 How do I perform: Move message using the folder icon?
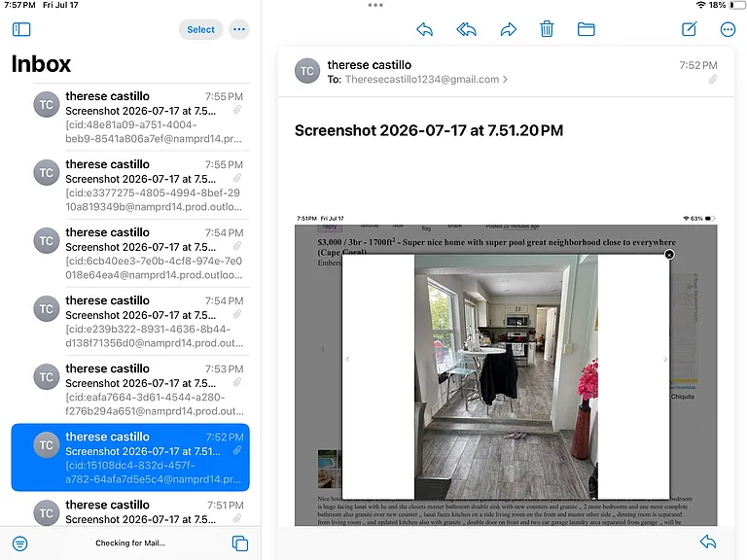click(x=586, y=29)
